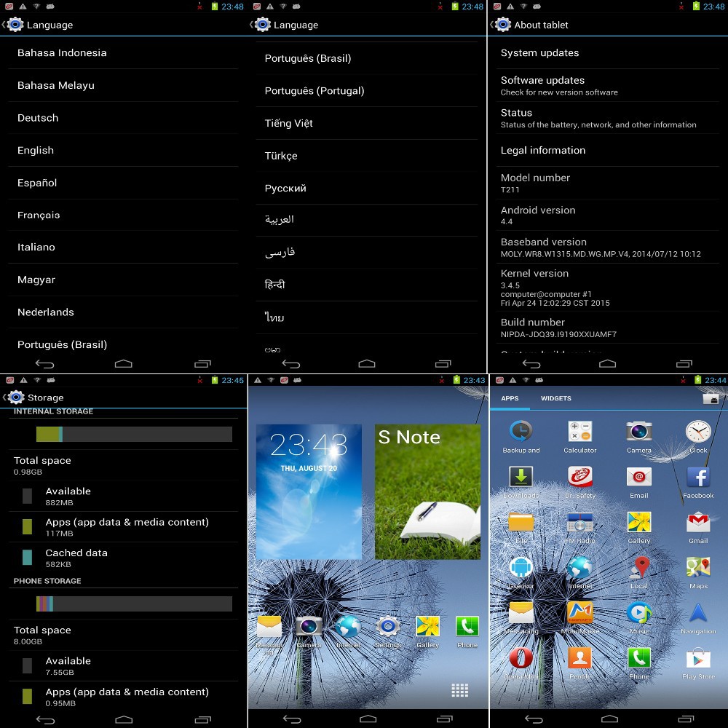
Task: Choose English from the language list
Action: click(x=36, y=151)
